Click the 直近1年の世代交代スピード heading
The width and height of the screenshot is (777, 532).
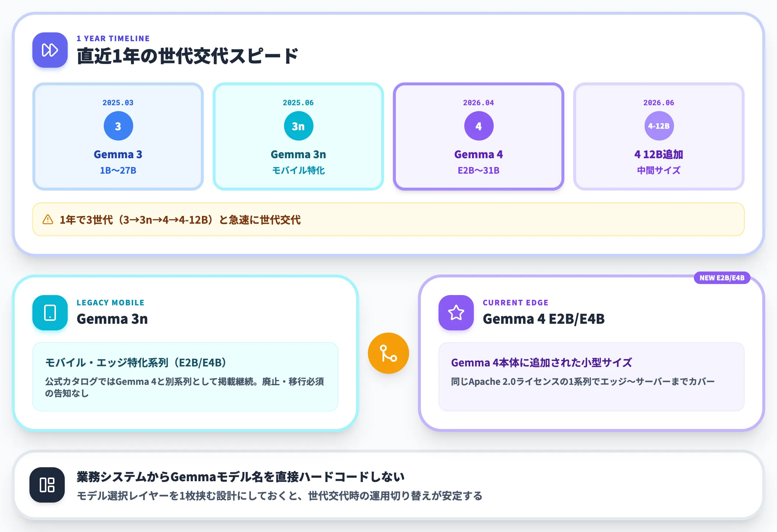[x=188, y=56]
